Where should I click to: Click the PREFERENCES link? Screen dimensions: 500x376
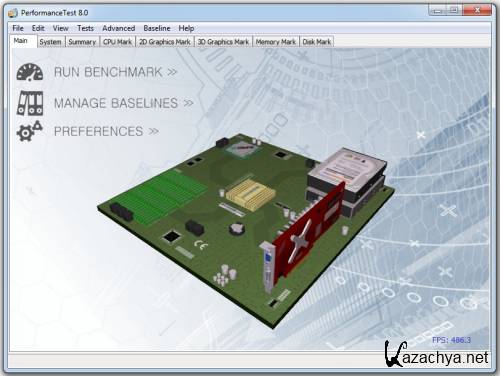(x=106, y=131)
